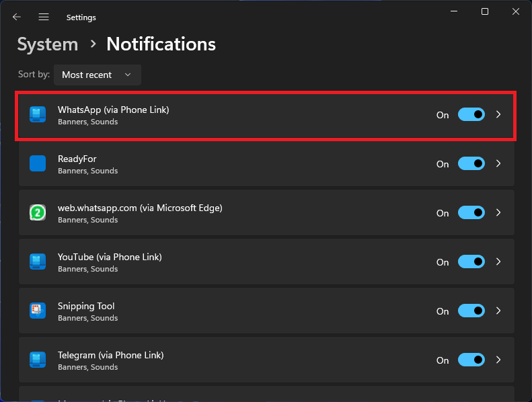Click the Settings window title text
This screenshot has width=532, height=402.
pyautogui.click(x=81, y=17)
